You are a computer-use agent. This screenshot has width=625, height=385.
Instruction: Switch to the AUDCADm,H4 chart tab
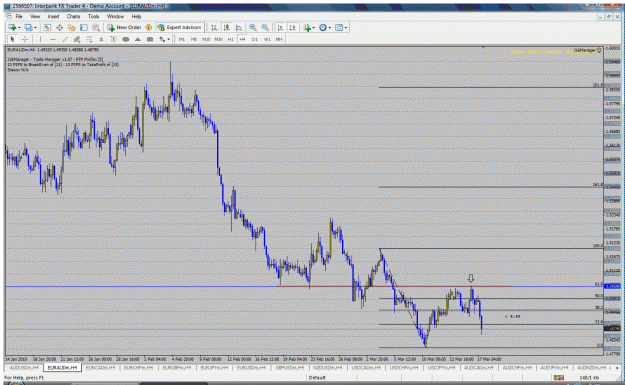click(479, 367)
